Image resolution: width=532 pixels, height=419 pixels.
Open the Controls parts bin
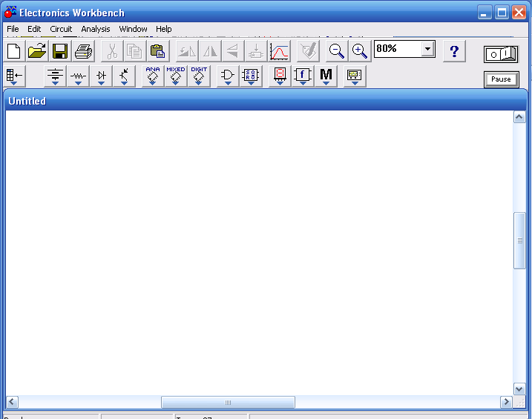(303, 76)
